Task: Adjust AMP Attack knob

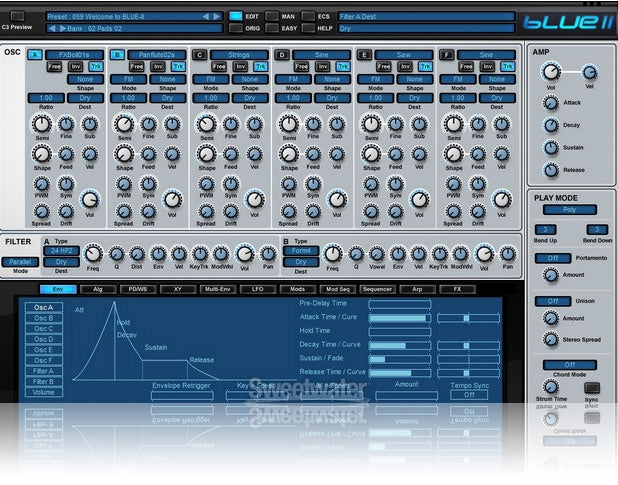Action: 551,103
